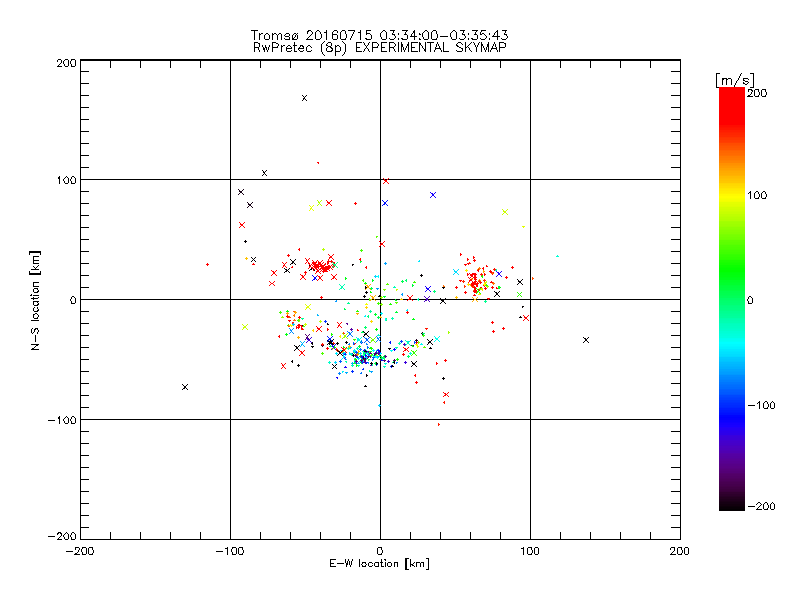The image size is (800, 600).
Task: Click the y-axis tick label '100'
Action: coord(66,181)
